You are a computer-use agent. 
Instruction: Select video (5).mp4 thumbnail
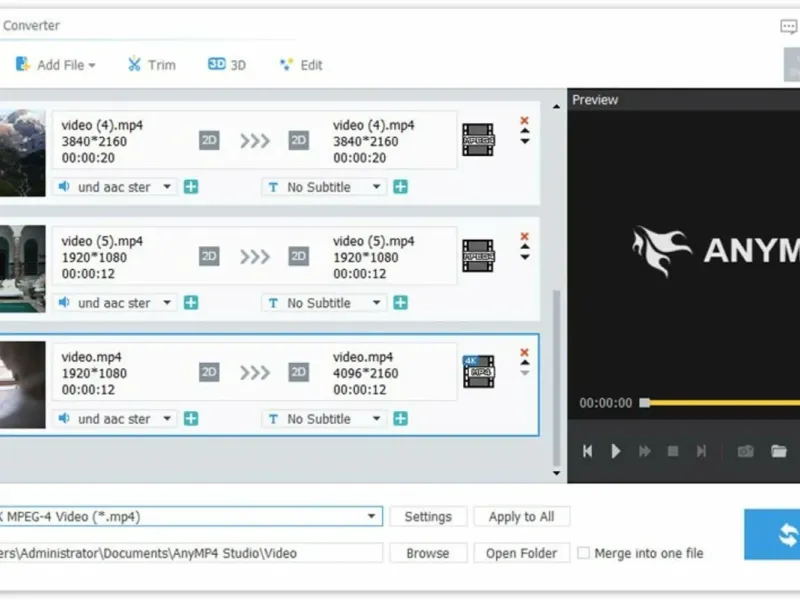click(x=22, y=268)
